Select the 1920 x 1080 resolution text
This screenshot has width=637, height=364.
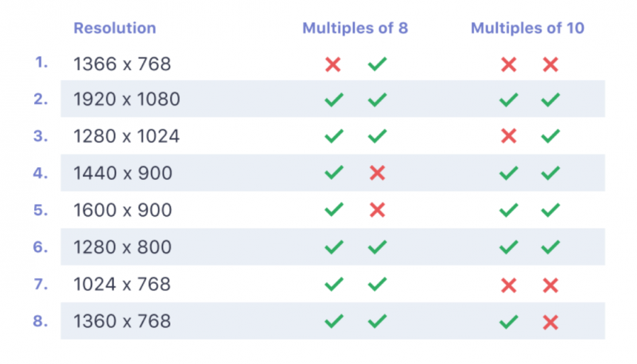point(127,99)
